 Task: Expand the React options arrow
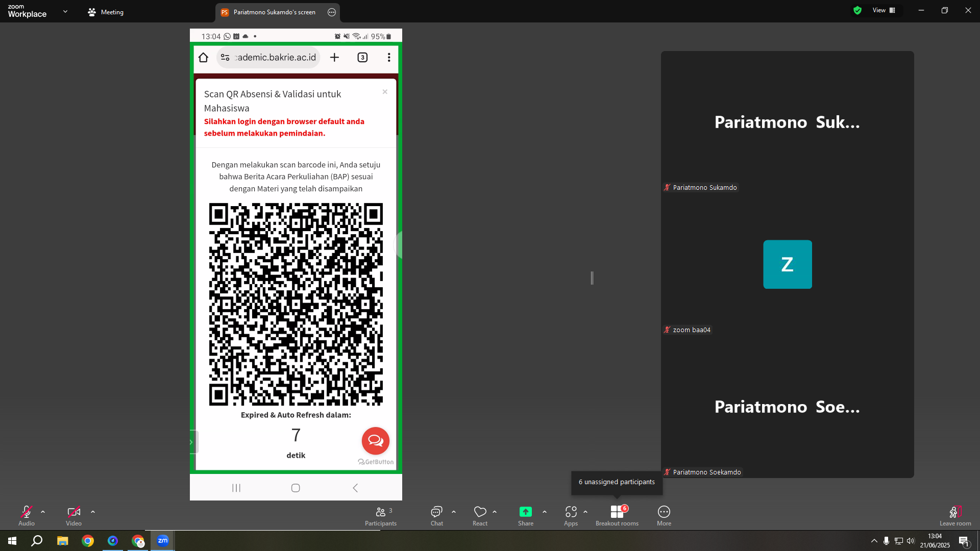pos(495,512)
